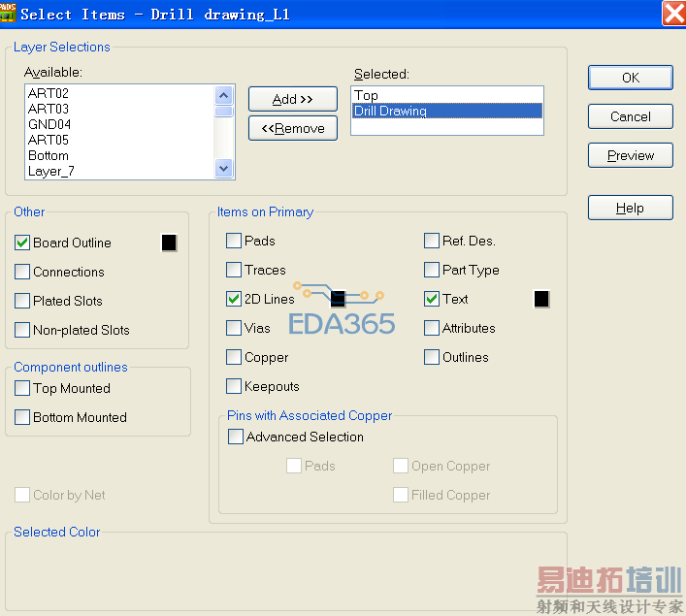Enable the Outlines checkbox
The image size is (686, 616).
(x=432, y=357)
